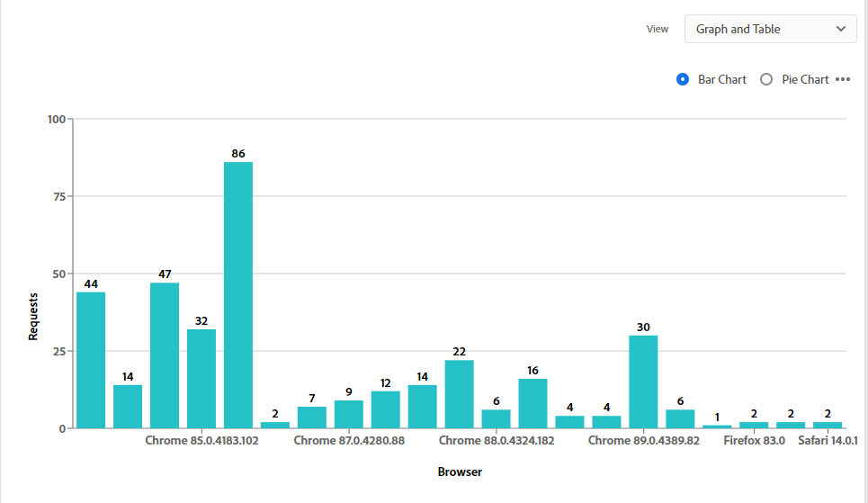Click the Chrome 85.0.4183.102 axis label
Image resolution: width=868 pixels, height=503 pixels.
tap(201, 441)
